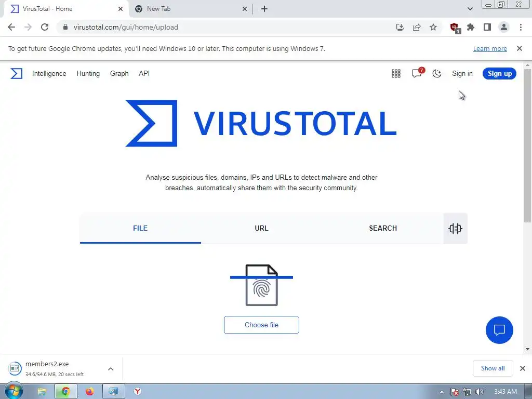532x399 pixels.
Task: Open the blue chat bubble widget
Action: [x=499, y=330]
